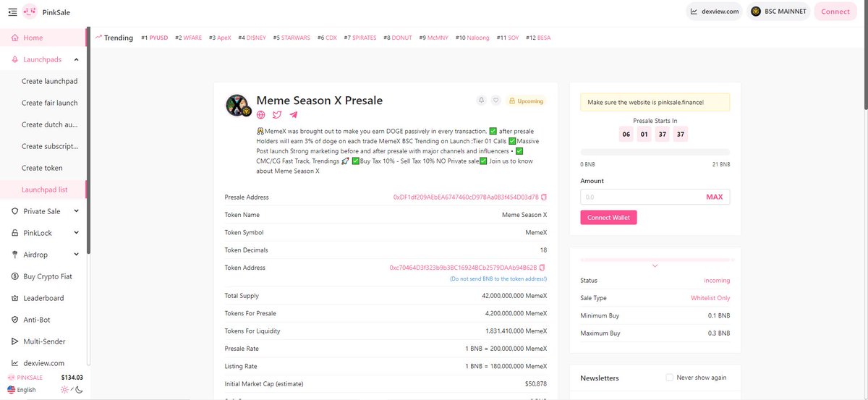Click the $134.03 PinkSale price
Viewport: 868px width, 400px height.
click(x=72, y=378)
